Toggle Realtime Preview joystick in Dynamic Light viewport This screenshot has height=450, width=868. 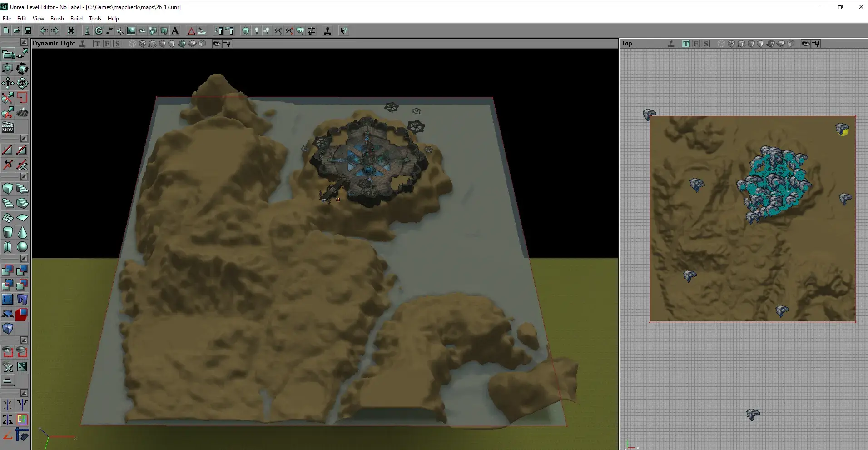point(82,44)
